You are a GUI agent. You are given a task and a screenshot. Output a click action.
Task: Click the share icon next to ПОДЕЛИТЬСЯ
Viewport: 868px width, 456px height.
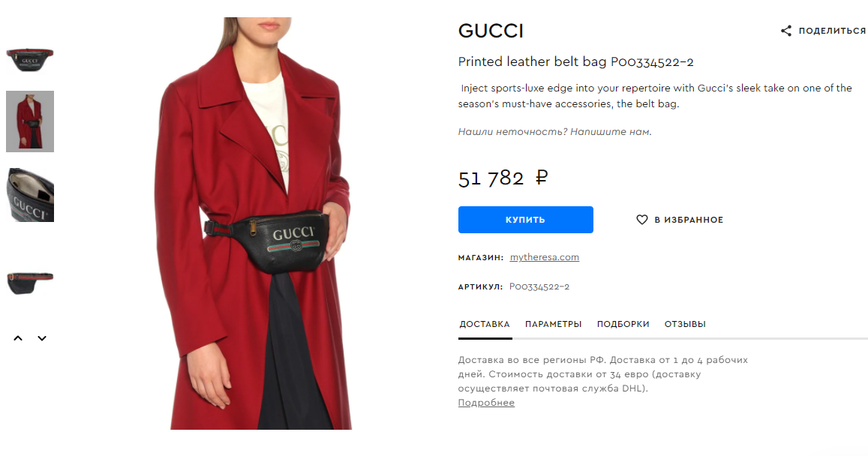786,31
